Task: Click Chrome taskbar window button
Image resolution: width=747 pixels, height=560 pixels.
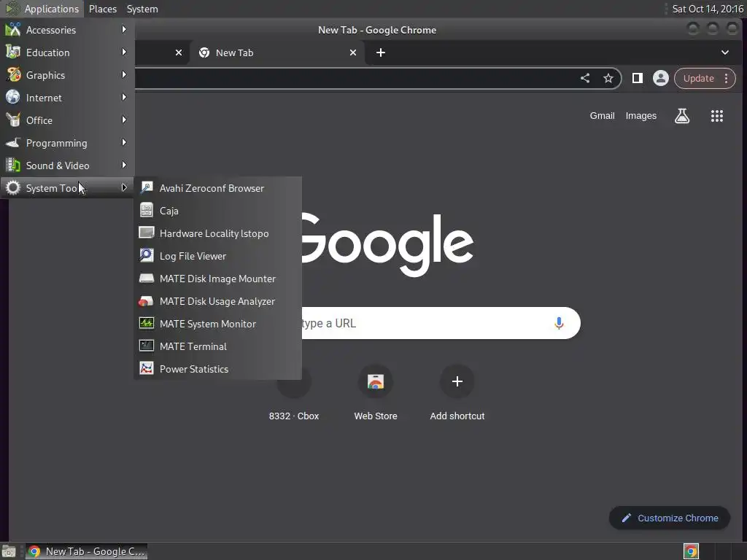Action: (86, 551)
